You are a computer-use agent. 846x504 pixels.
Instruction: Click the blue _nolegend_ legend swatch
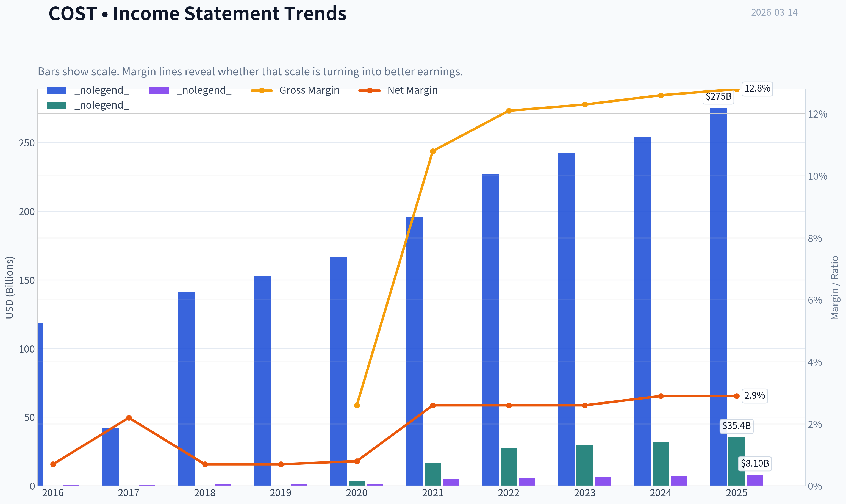56,90
